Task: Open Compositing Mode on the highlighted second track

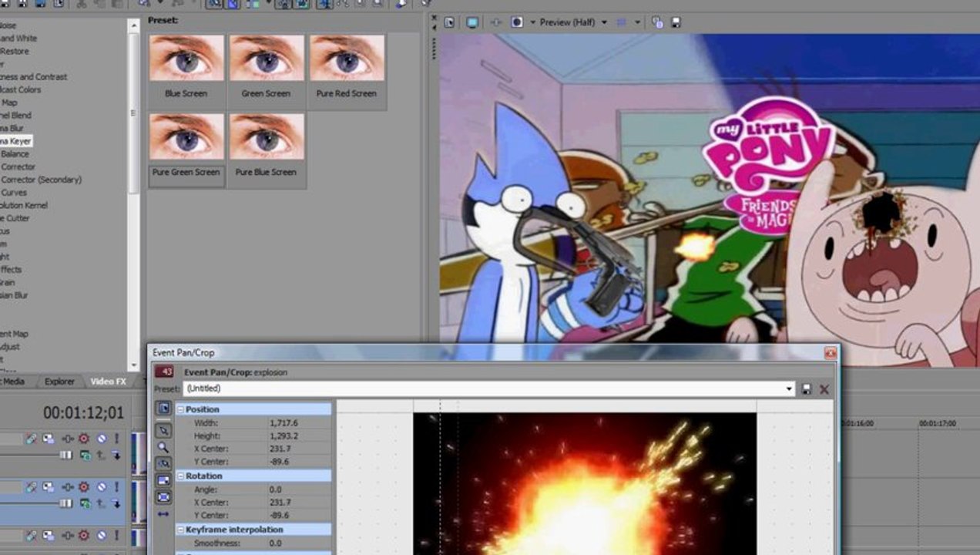Action: pyautogui.click(x=86, y=503)
